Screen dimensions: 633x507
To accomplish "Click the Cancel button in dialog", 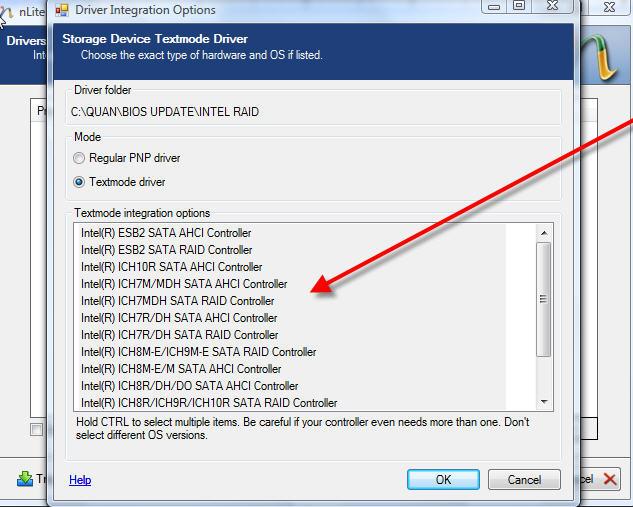I will (524, 480).
